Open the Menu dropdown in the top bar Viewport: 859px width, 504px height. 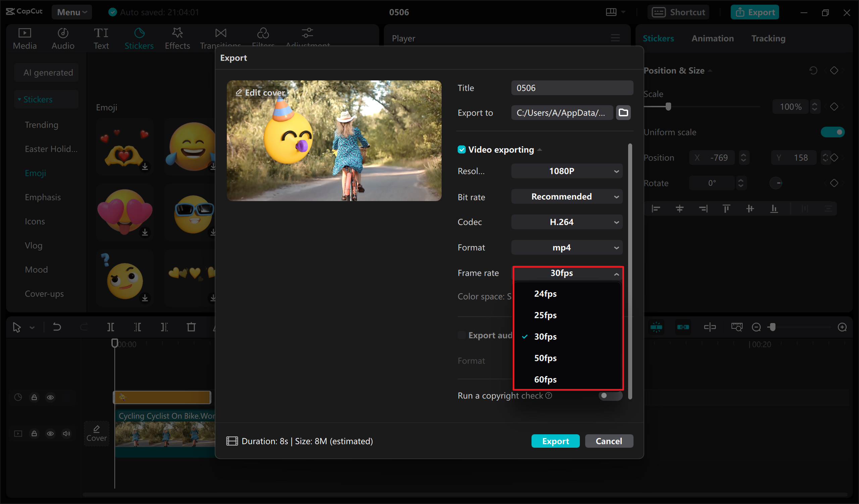(x=71, y=12)
